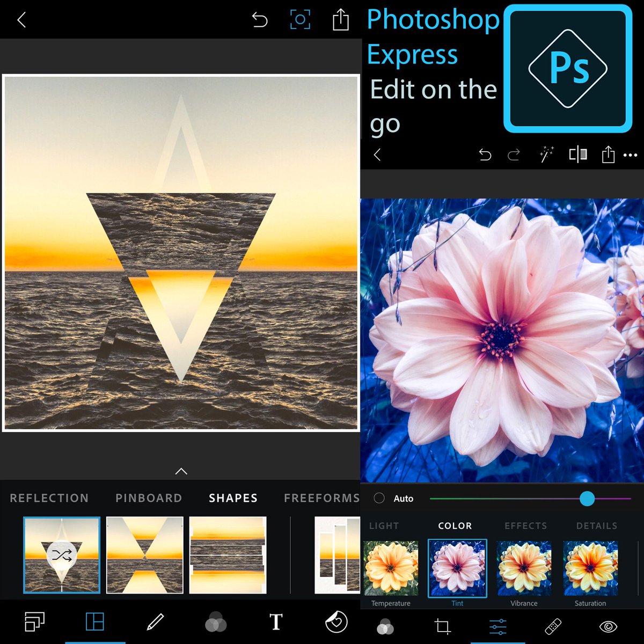Select the COLOR tab
The height and width of the screenshot is (644, 644).
(x=455, y=526)
